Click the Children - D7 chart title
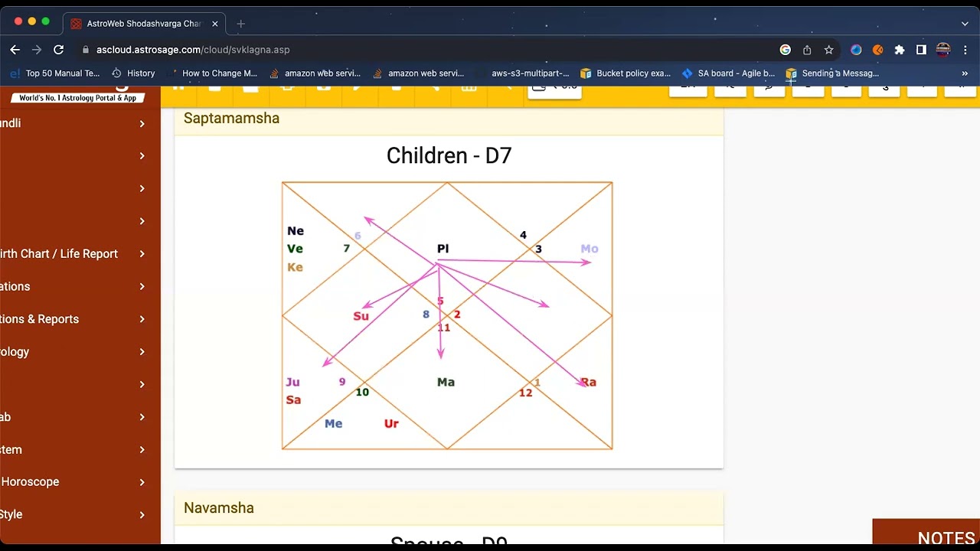The image size is (980, 551). (x=449, y=156)
